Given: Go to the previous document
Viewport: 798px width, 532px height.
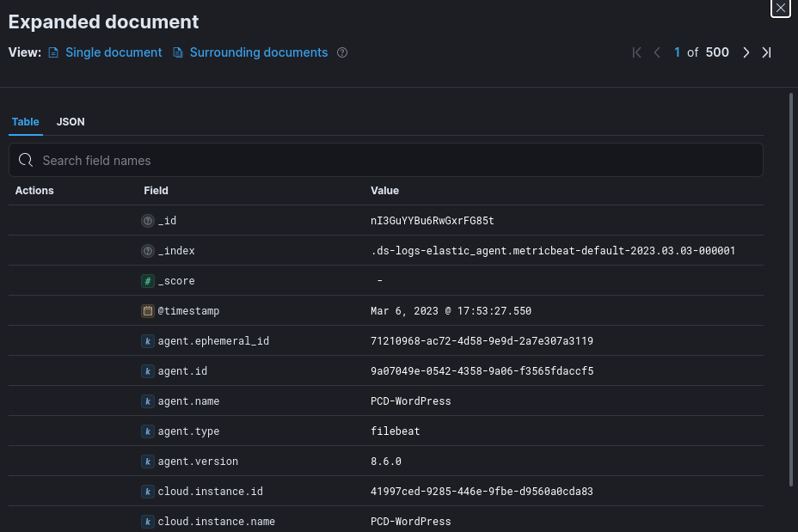Looking at the screenshot, I should click(x=657, y=52).
